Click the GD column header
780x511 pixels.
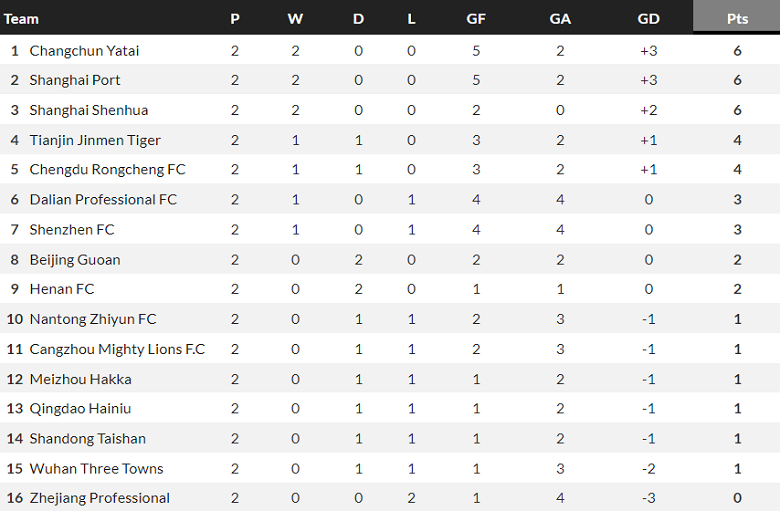click(x=648, y=19)
